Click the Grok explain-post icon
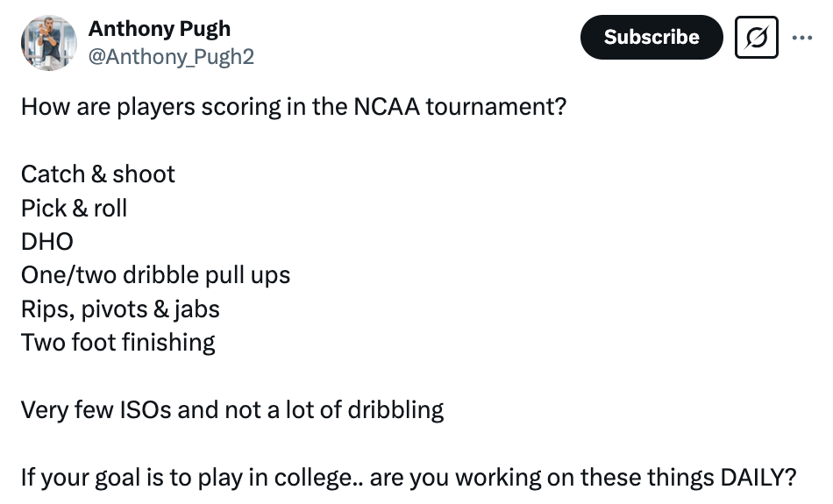This screenshot has width=833, height=504. (x=756, y=38)
